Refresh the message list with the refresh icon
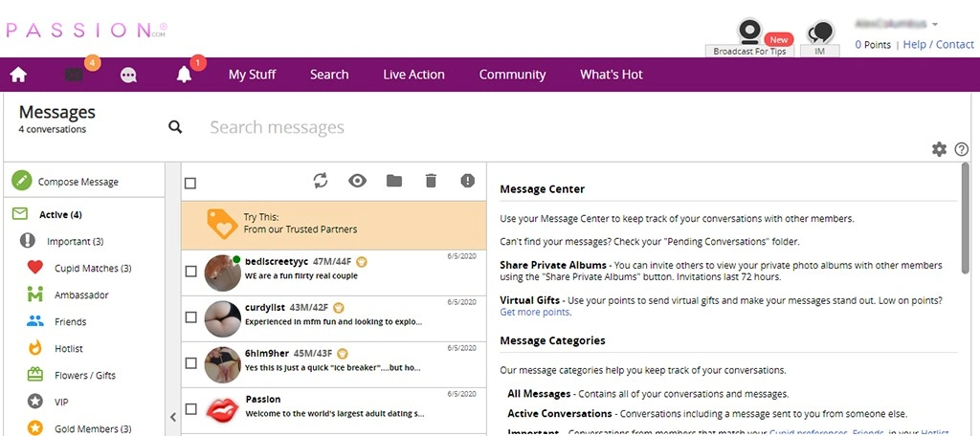Image resolution: width=980 pixels, height=436 pixels. point(321,181)
